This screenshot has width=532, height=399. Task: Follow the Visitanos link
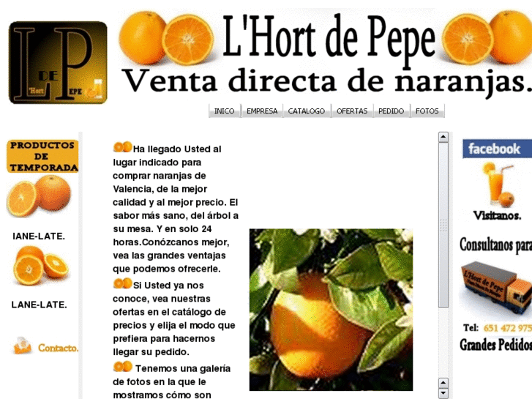click(497, 215)
